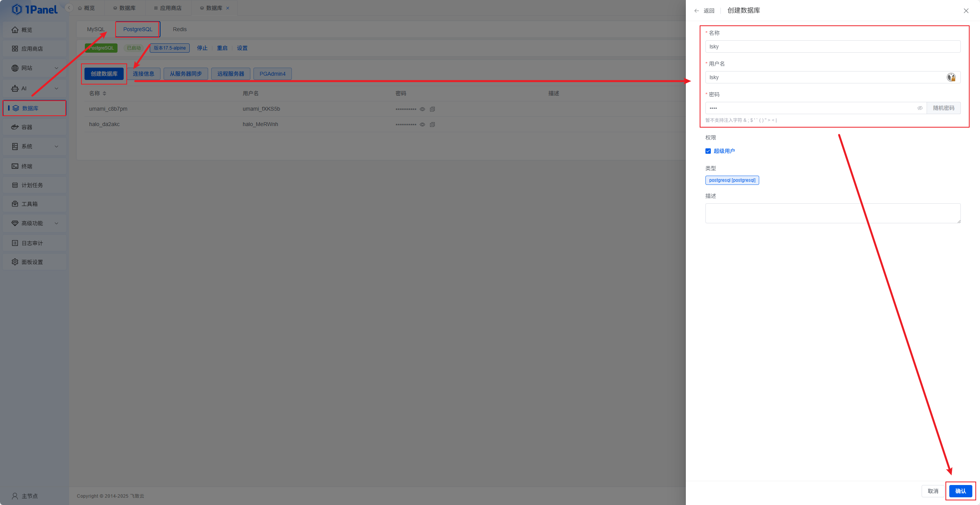Click password manager icon in 用户名 field
980x505 pixels.
[951, 77]
